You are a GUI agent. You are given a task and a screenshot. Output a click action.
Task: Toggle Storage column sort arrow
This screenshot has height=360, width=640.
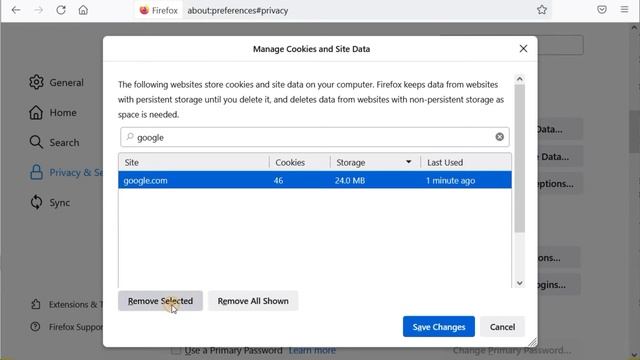click(409, 162)
